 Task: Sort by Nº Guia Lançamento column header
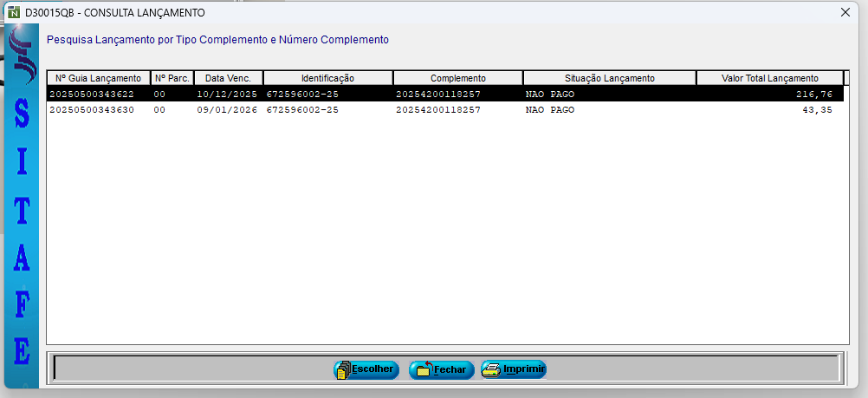tap(98, 78)
